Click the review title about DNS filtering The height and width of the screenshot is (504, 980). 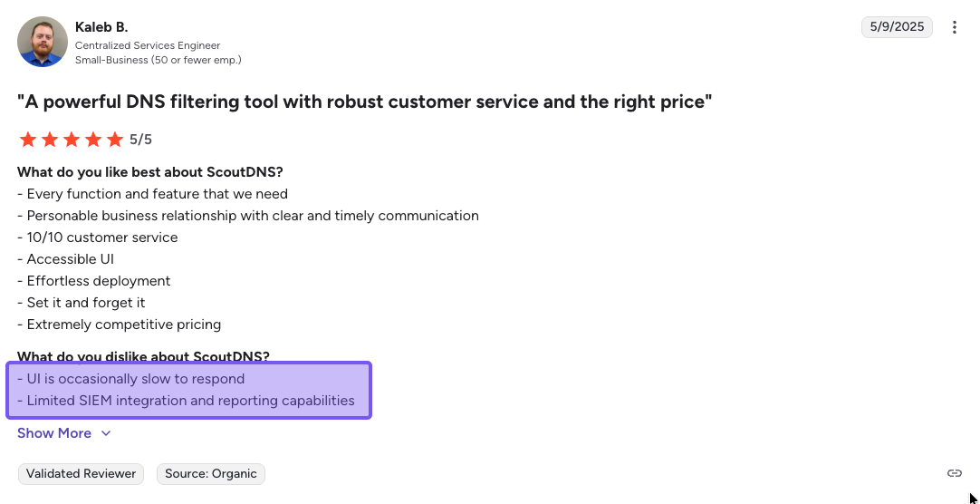(x=364, y=102)
